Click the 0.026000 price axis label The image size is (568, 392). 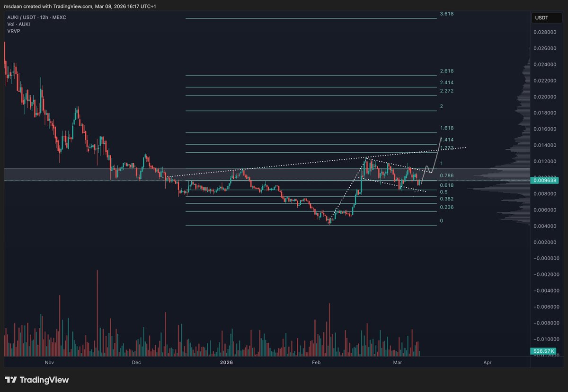(546, 48)
